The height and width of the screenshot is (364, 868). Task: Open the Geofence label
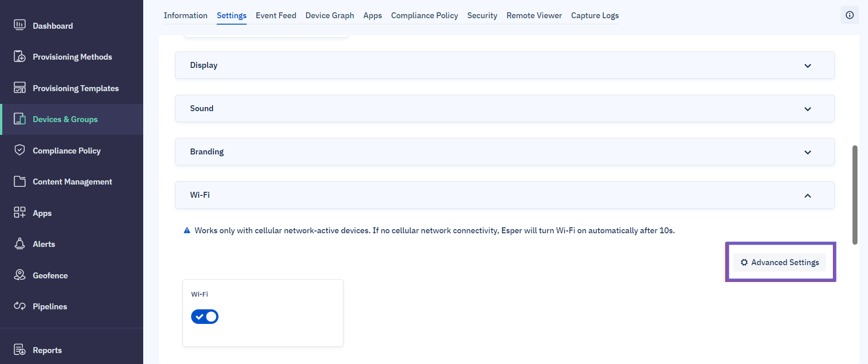(50, 276)
